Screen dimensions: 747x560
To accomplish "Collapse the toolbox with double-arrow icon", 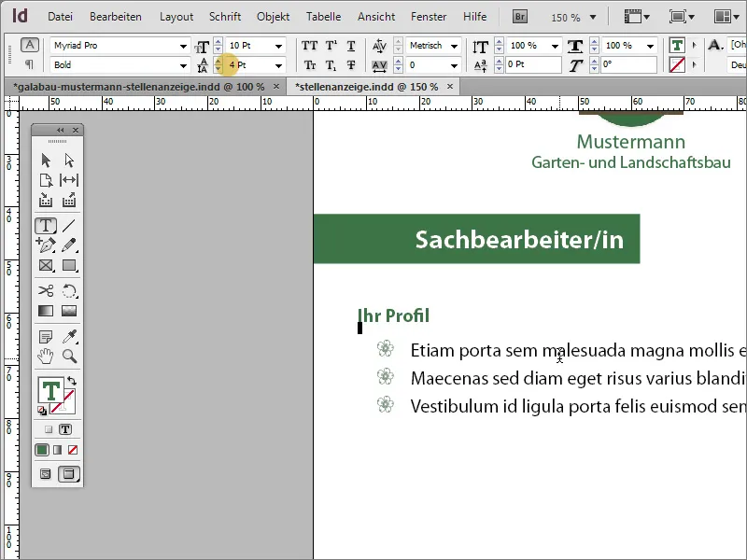I will tap(60, 130).
